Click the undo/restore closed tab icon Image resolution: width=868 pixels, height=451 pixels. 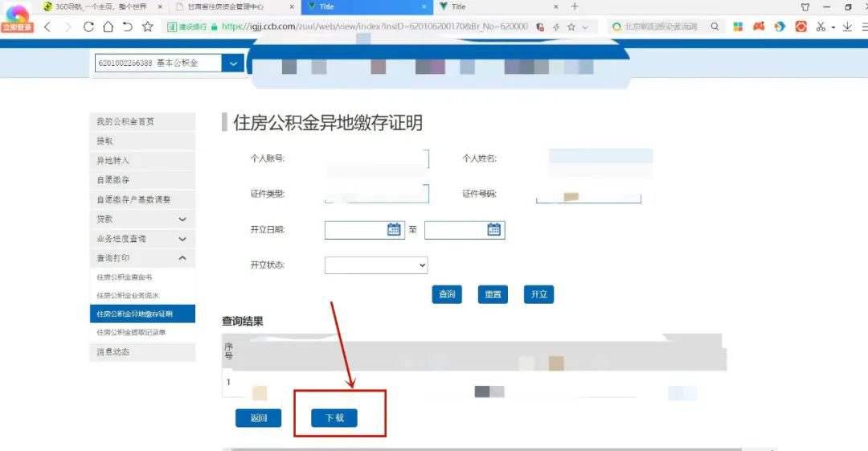coord(127,27)
